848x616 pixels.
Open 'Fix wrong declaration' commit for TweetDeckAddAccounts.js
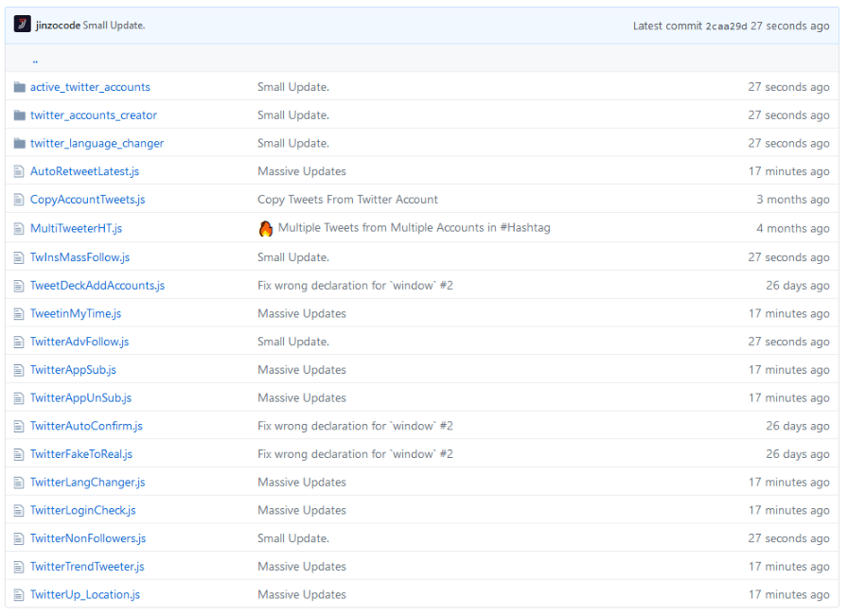355,286
